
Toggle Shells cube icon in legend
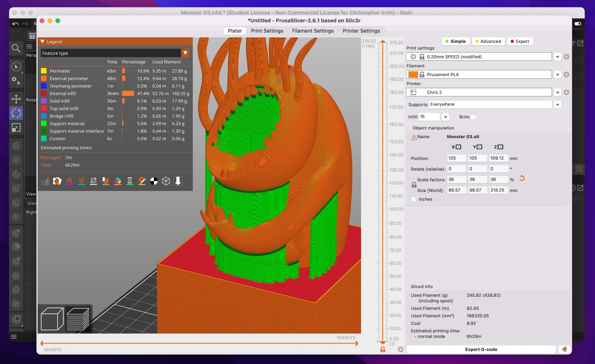tap(166, 181)
